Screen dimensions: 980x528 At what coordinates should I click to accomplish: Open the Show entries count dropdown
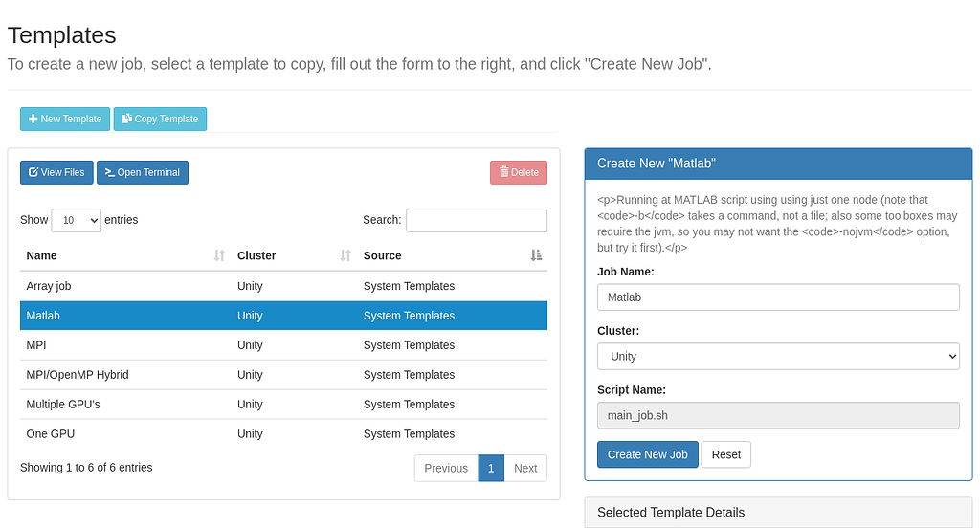[76, 220]
